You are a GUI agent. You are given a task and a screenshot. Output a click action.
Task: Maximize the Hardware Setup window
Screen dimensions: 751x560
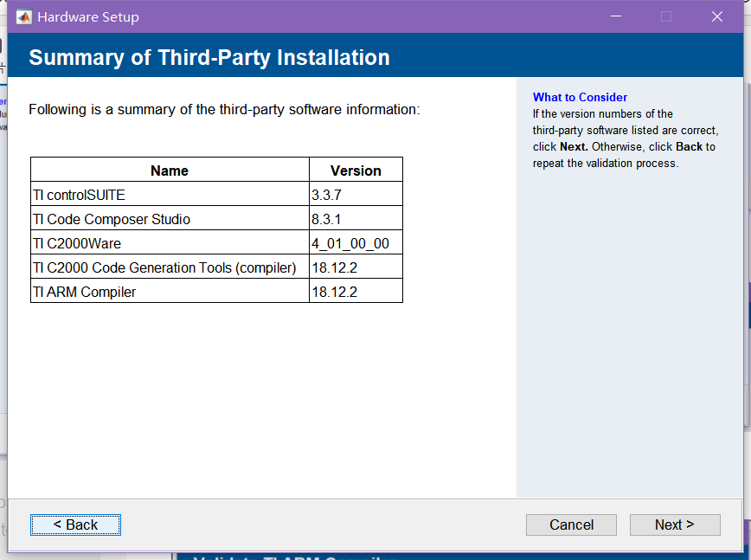click(666, 16)
